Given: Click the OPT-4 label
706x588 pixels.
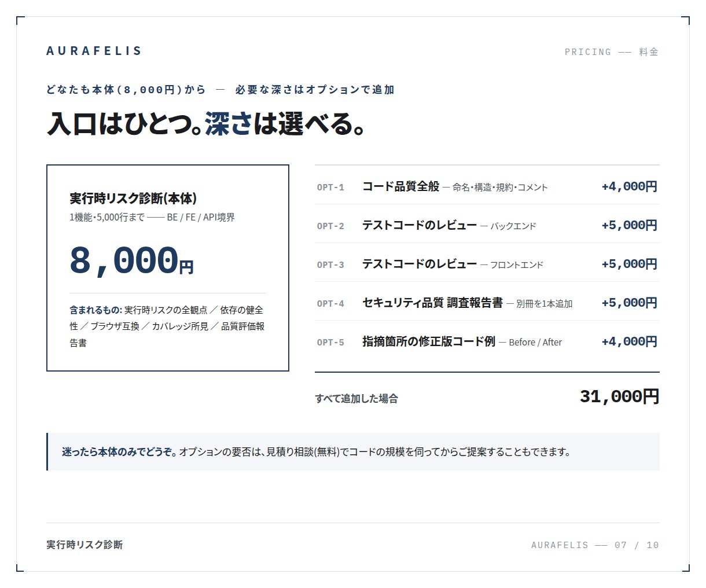Looking at the screenshot, I should (330, 304).
